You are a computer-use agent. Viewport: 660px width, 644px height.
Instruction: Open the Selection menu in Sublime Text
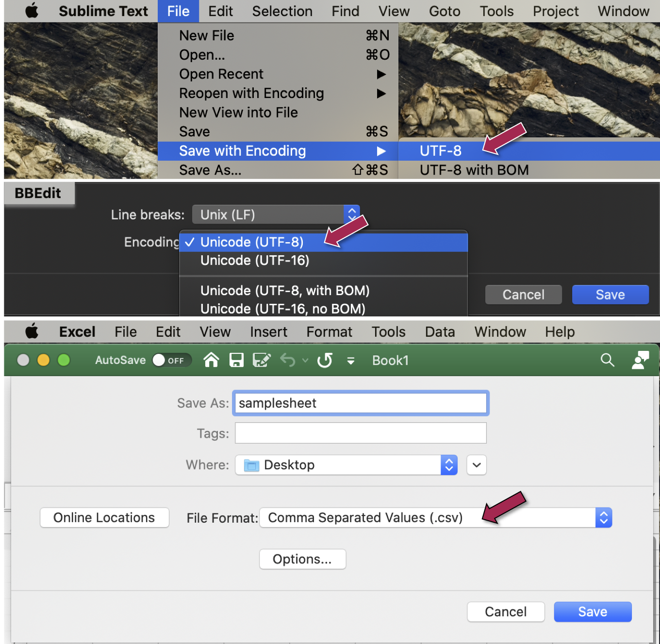click(282, 11)
